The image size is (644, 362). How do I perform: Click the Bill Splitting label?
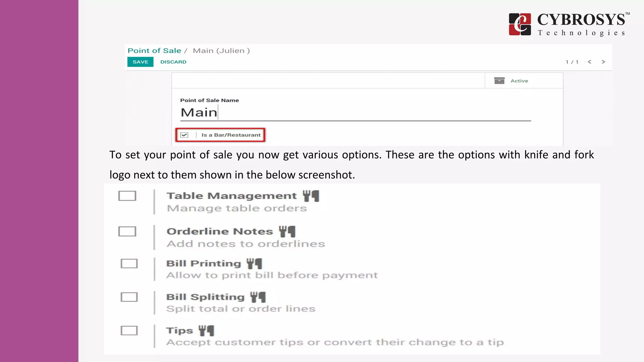coord(205,297)
